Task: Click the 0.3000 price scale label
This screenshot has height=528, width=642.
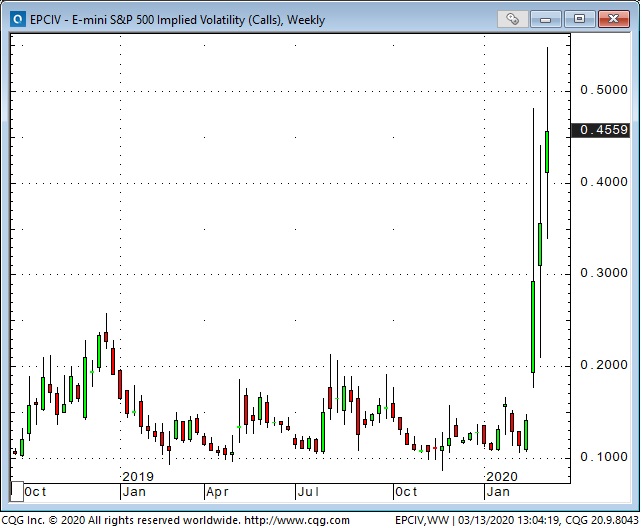Action: pyautogui.click(x=604, y=273)
